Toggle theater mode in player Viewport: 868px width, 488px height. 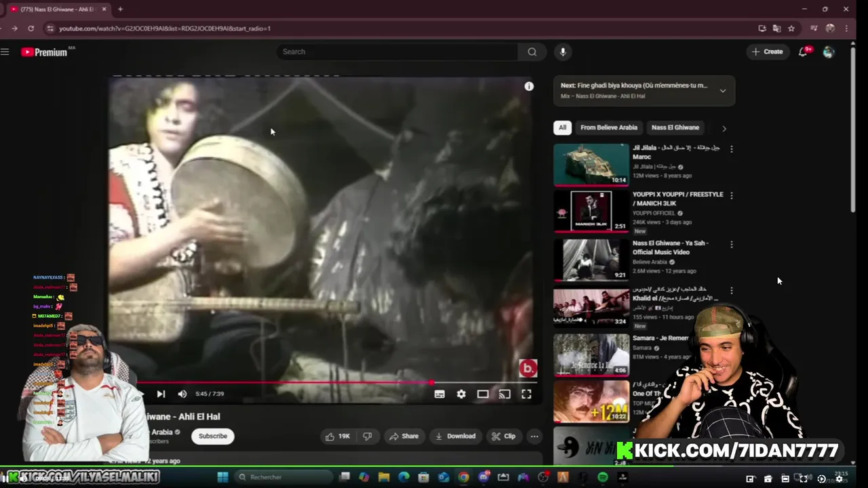coord(483,394)
